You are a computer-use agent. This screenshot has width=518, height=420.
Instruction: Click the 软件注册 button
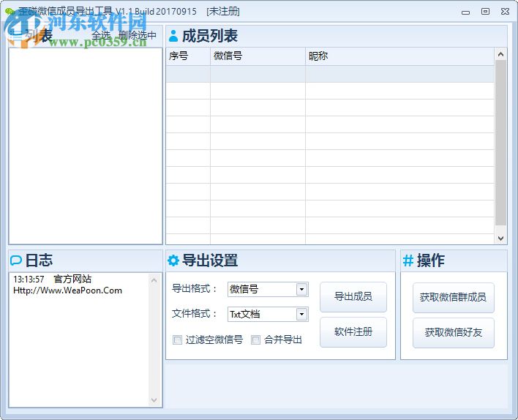[x=353, y=331]
